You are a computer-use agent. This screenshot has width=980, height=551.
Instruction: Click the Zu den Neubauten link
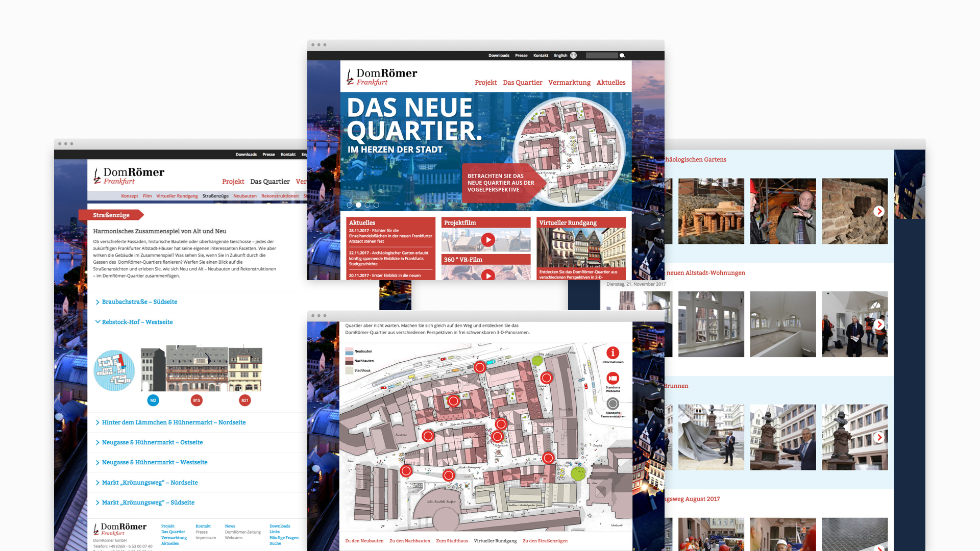click(x=364, y=541)
